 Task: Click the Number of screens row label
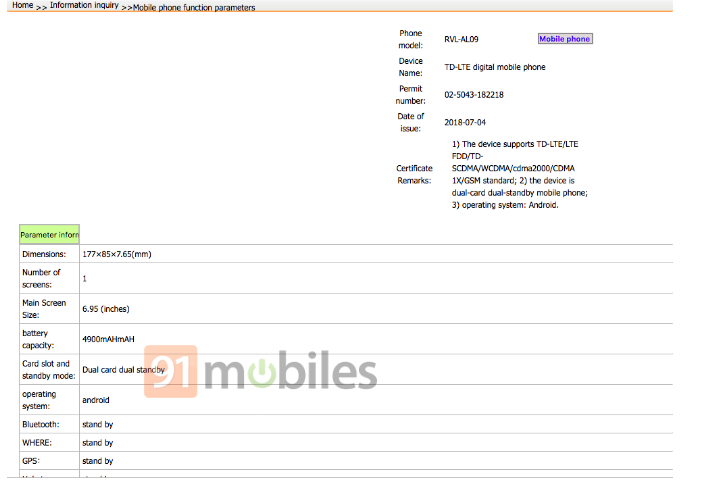(x=42, y=278)
